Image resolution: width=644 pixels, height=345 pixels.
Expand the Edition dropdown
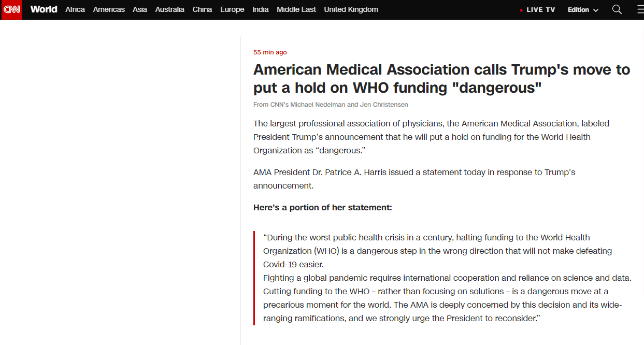583,10
